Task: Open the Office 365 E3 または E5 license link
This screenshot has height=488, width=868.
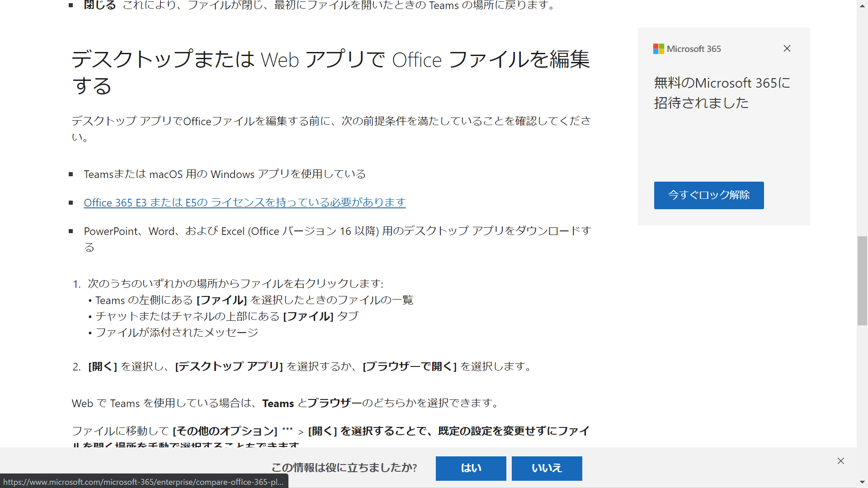Action: (x=245, y=202)
